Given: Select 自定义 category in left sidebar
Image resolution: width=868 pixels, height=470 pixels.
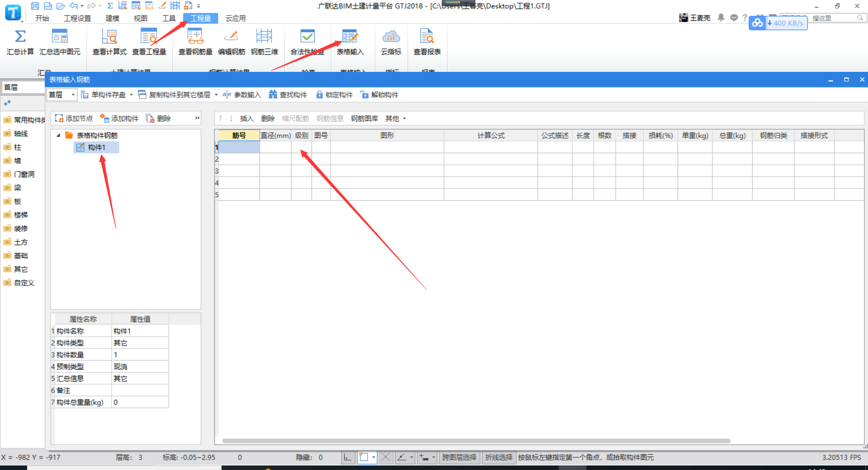Looking at the screenshot, I should (x=24, y=282).
